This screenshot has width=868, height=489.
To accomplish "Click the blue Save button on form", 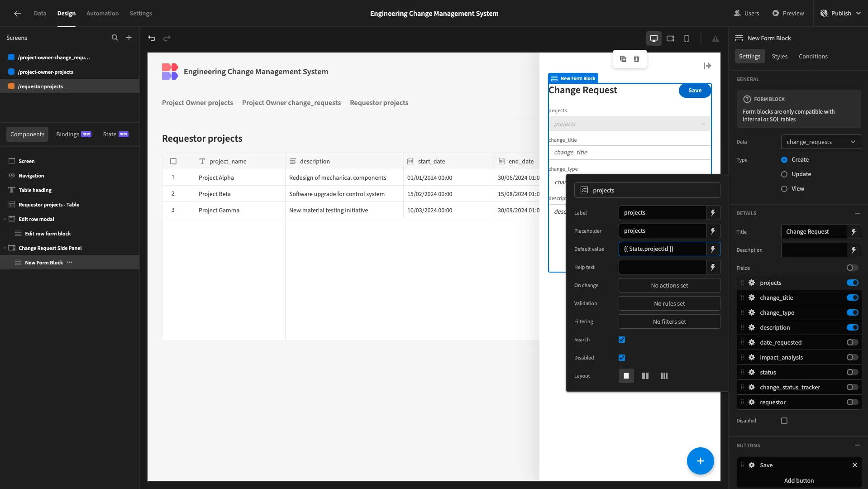I will [x=695, y=91].
